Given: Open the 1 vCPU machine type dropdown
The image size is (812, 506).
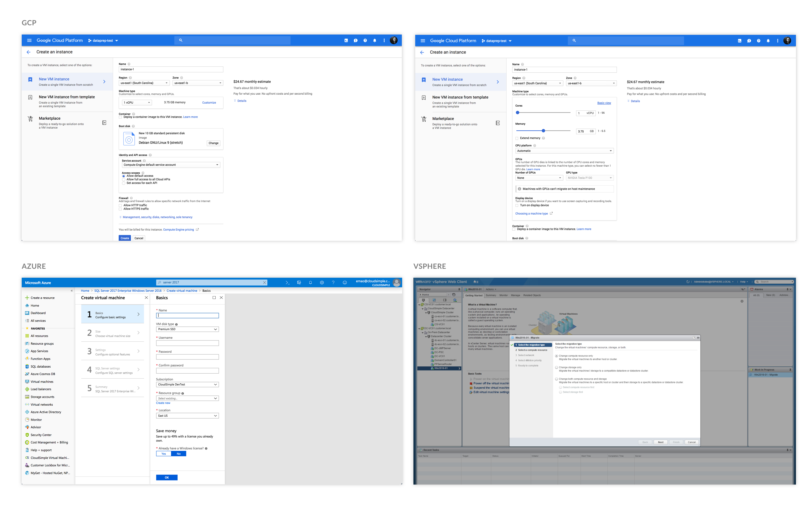Looking at the screenshot, I should pyautogui.click(x=137, y=103).
